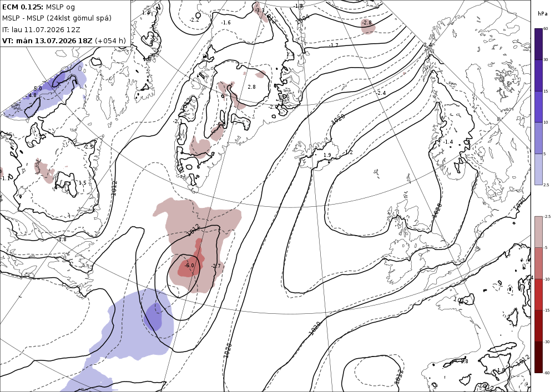Click the '-6.0' minimum value label
This screenshot has height=392, width=555.
click(189, 266)
